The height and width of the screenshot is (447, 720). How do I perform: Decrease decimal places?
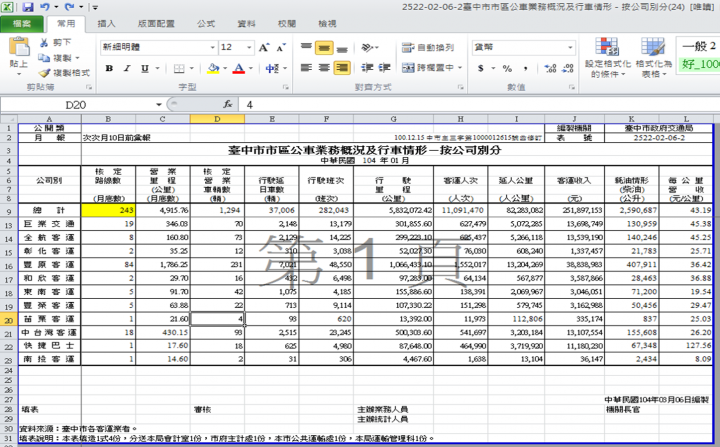tap(568, 68)
